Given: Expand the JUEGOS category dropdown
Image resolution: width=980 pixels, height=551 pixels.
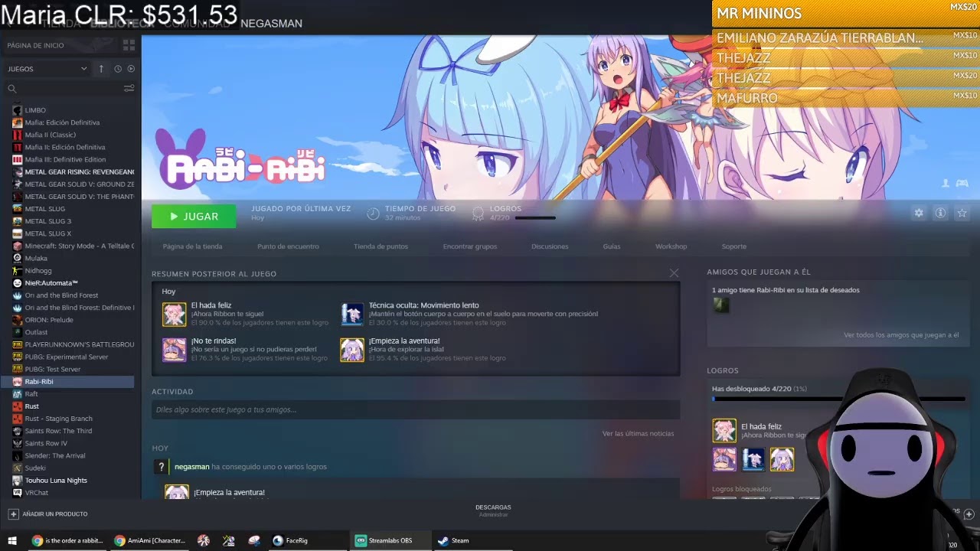Looking at the screenshot, I should 47,69.
